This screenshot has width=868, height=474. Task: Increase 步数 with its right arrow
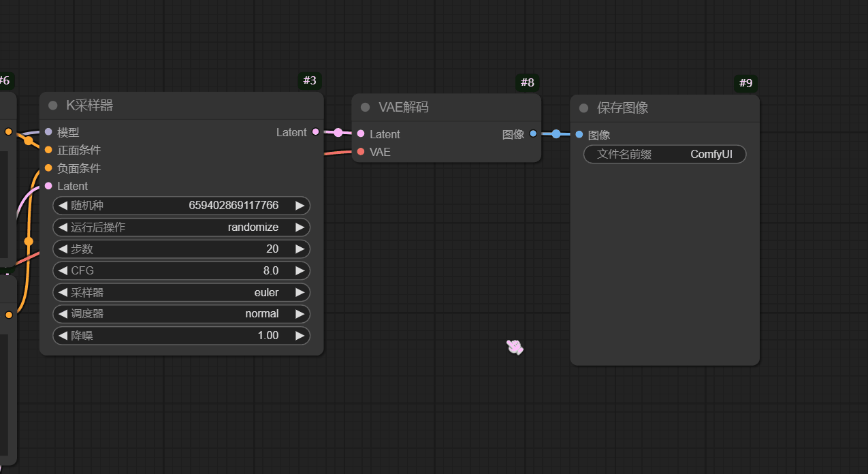pos(300,249)
